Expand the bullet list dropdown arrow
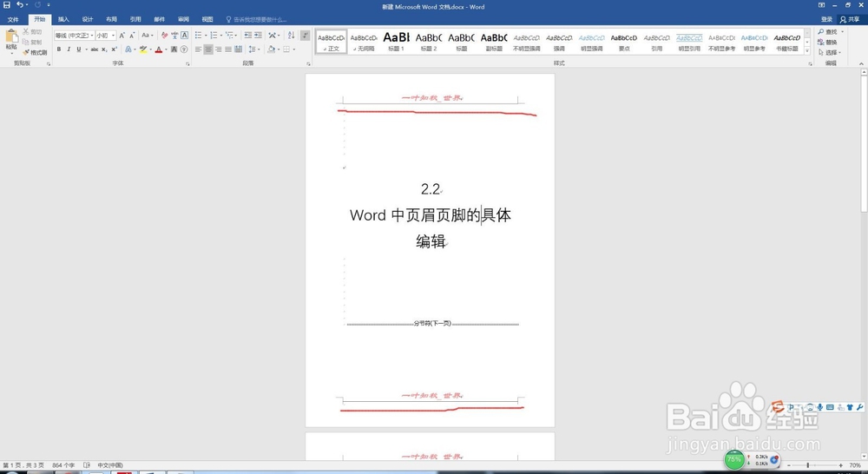This screenshot has height=474, width=868. [x=206, y=36]
